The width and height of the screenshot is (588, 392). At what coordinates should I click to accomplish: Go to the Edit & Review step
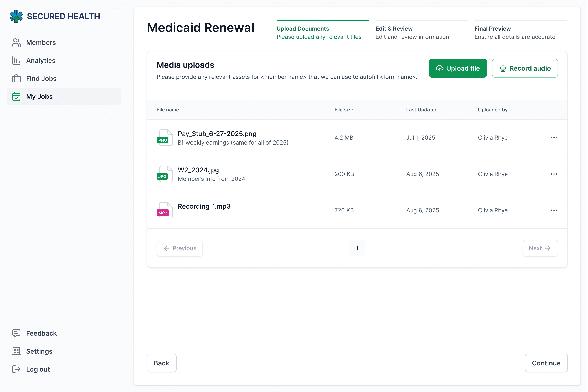coord(412,32)
